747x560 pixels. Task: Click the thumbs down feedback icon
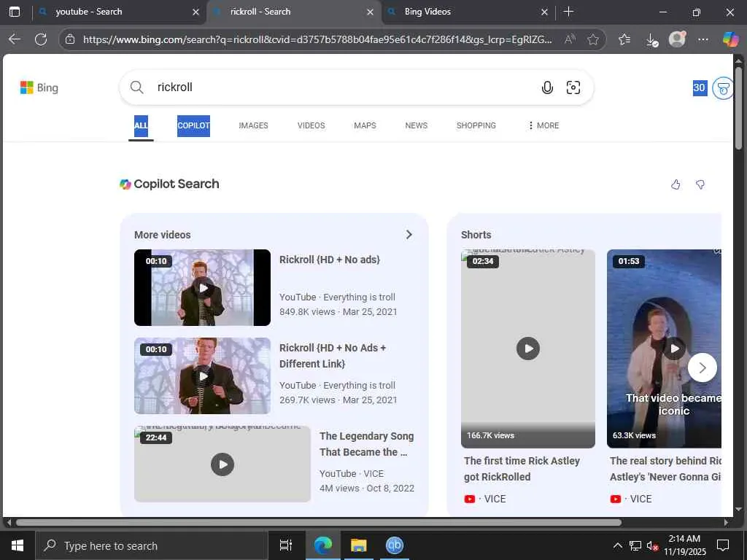pyautogui.click(x=700, y=184)
